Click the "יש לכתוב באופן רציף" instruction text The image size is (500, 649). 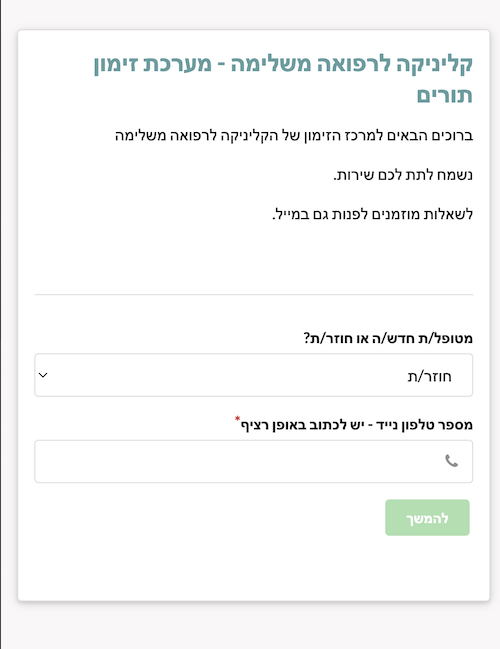(301, 425)
